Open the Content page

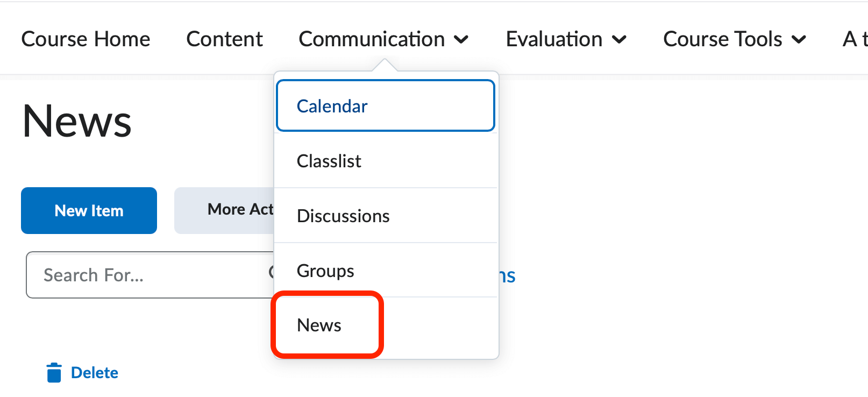(224, 39)
